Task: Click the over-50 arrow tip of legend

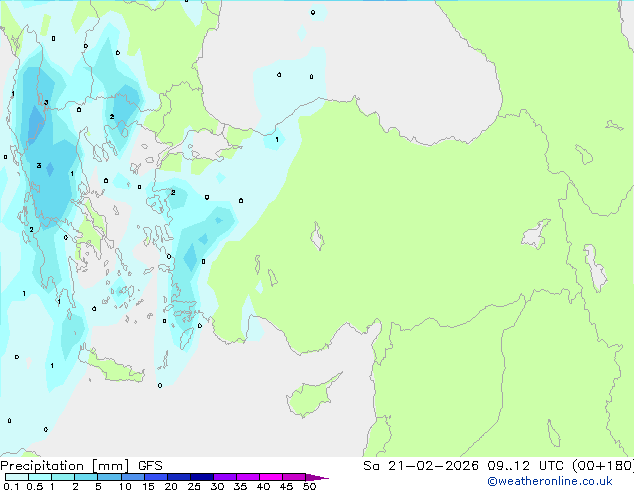Action: point(317,477)
